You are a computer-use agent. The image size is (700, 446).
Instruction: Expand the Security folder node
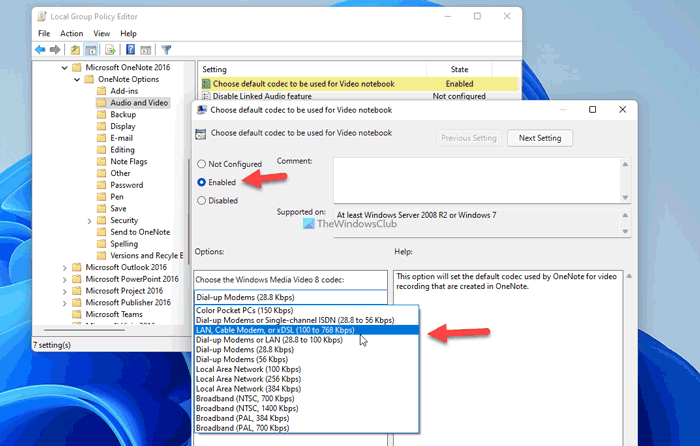coord(89,221)
